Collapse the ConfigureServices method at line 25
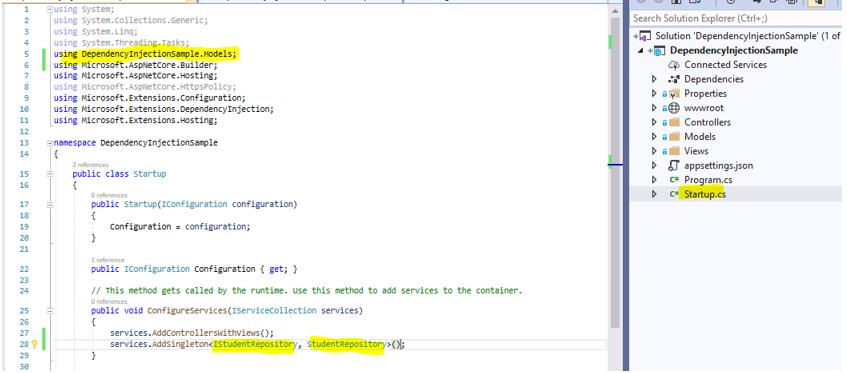This screenshot has width=847, height=373. tap(50, 311)
